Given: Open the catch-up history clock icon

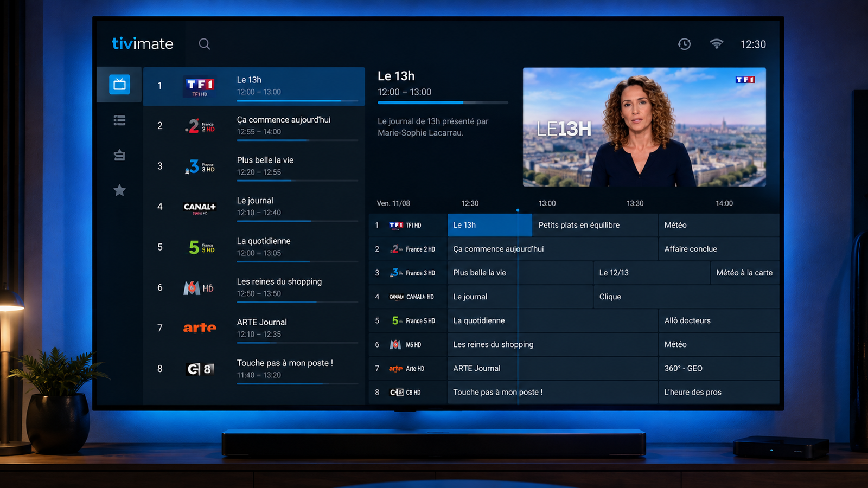Looking at the screenshot, I should pos(684,44).
